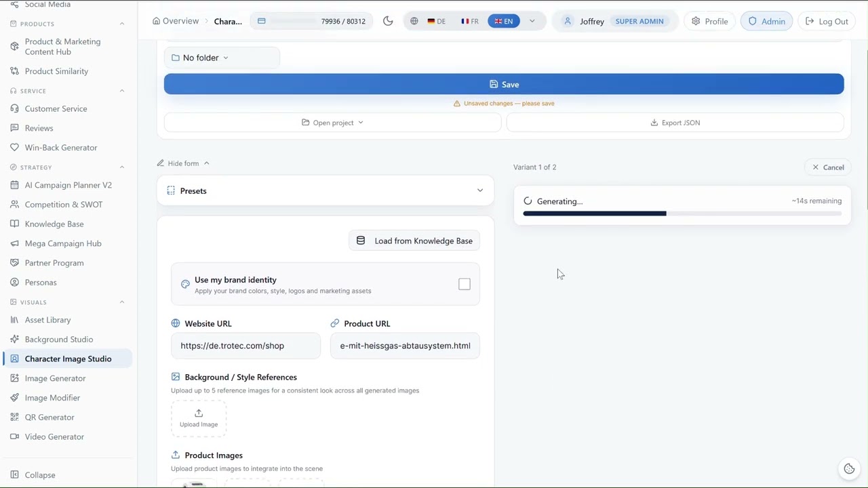Click the database icon in Load from Knowledge Base
Viewport: 868px width, 488px height.
coord(361,241)
